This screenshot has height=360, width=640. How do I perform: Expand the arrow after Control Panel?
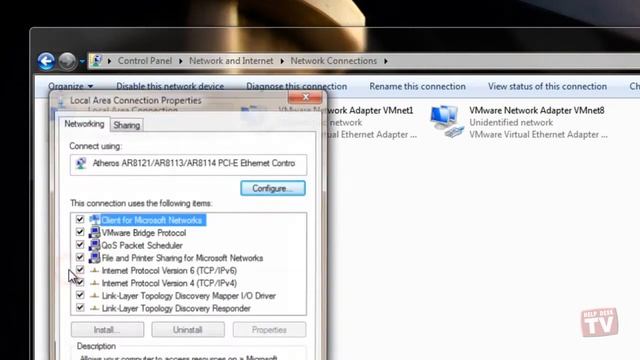(180, 61)
